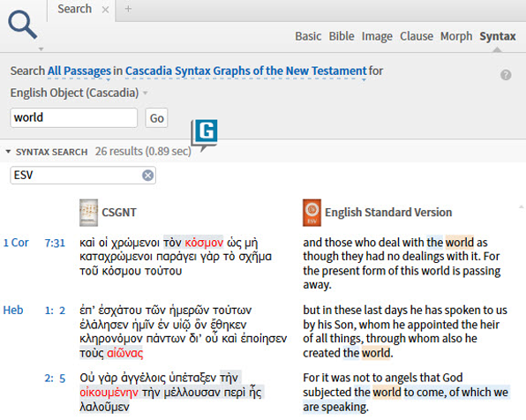Viewport: 526px width, 420px height.
Task: Open the help question mark icon
Action: 506,75
